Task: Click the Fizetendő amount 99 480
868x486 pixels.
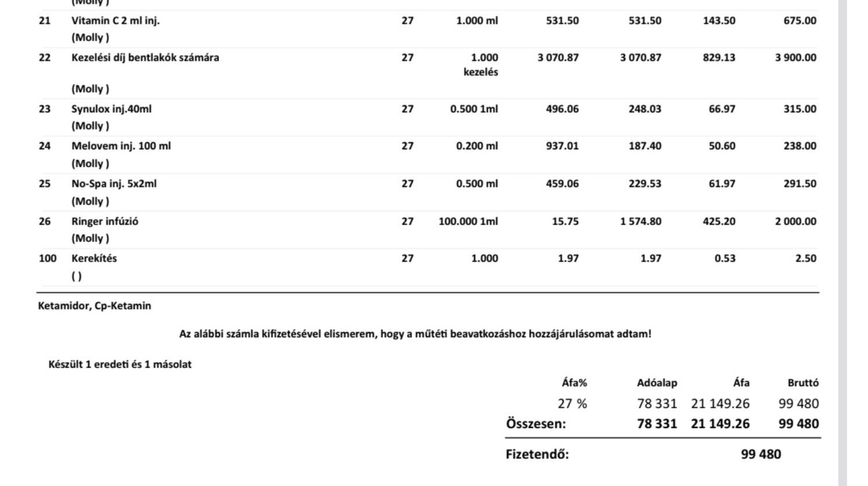Action: pos(760,454)
